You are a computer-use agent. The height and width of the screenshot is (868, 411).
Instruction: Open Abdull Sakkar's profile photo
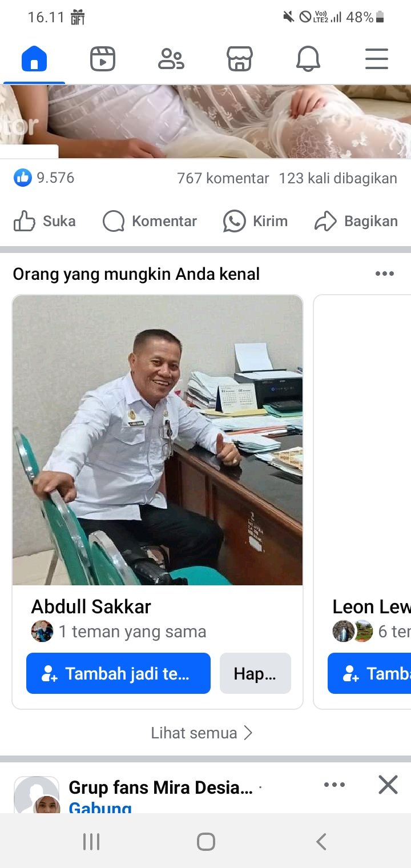point(158,440)
